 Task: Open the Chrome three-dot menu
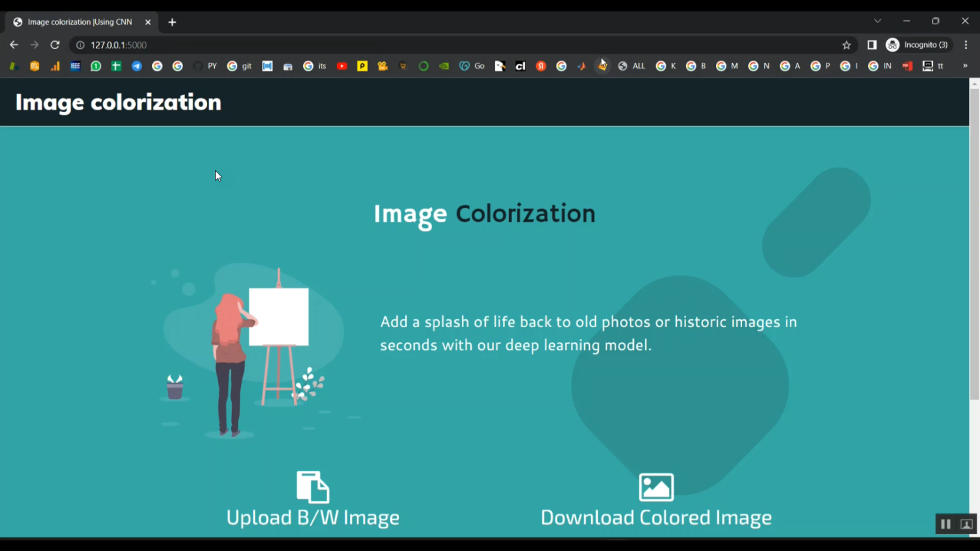(966, 45)
